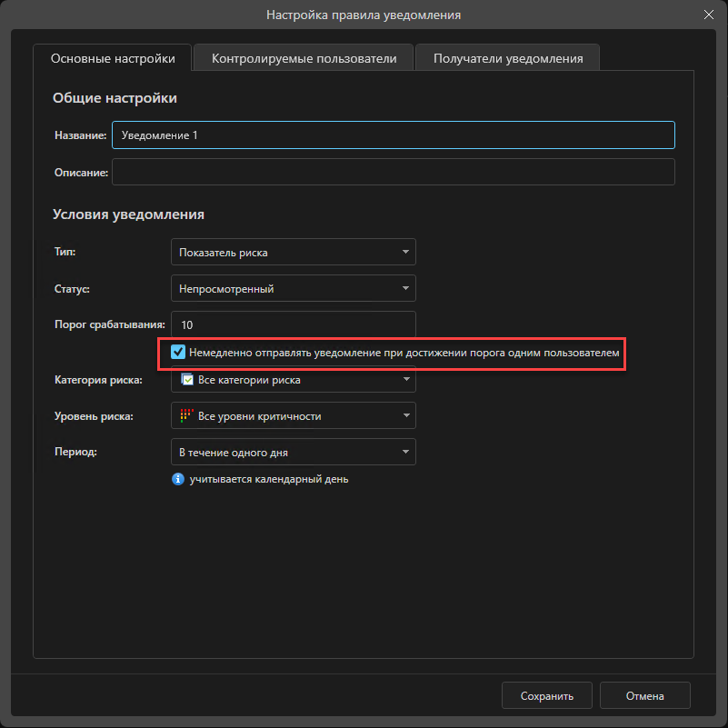The image size is (728, 728).
Task: Open the Тип dropdown showing Показатель риска
Action: click(x=293, y=253)
